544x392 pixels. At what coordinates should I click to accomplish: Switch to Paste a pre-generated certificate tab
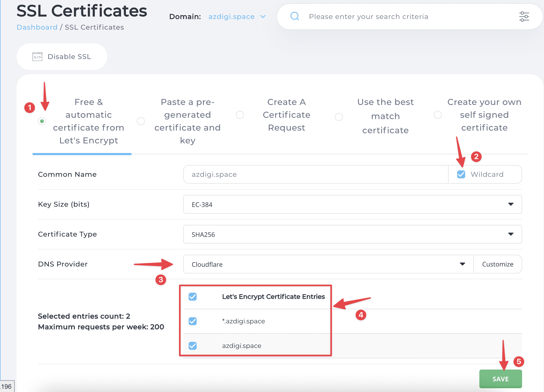(x=141, y=121)
